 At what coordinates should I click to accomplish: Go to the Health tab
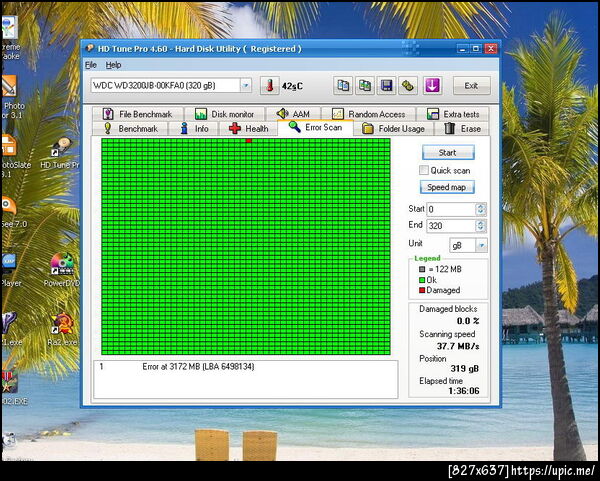pyautogui.click(x=248, y=129)
